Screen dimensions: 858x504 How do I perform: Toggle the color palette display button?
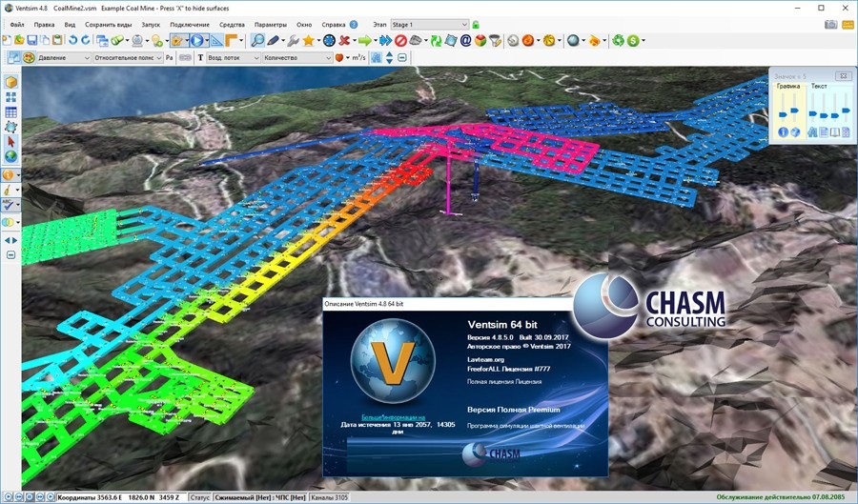pos(29,57)
